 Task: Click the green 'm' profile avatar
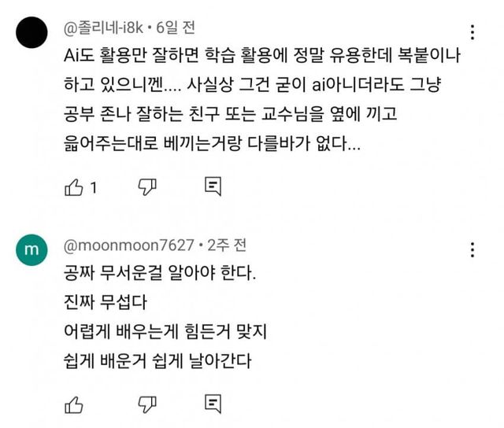[x=31, y=249]
